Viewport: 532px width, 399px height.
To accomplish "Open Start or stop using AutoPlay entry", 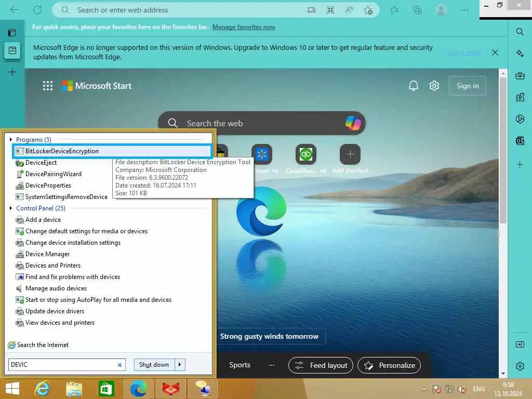I will 98,300.
